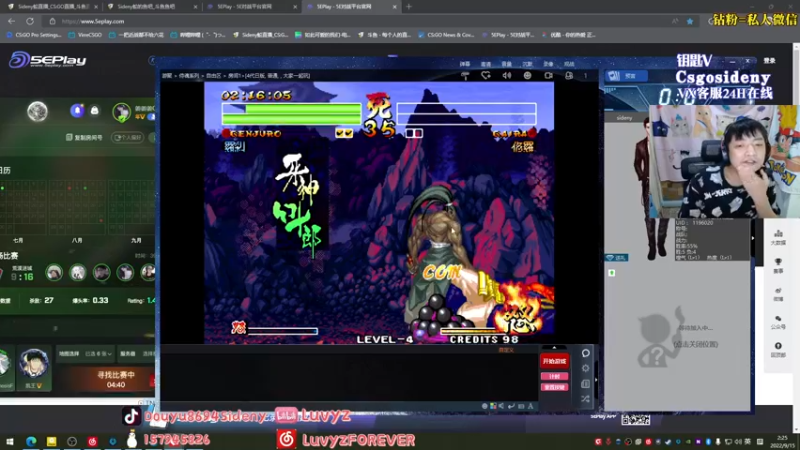800x450 pixels.
Task: Switch to the first Sideny browser tab
Action: coord(51,7)
